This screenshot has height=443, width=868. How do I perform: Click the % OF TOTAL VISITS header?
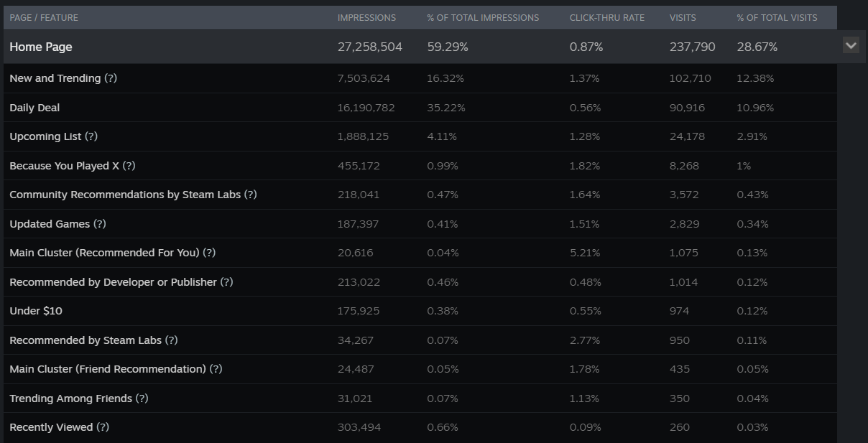click(x=777, y=17)
